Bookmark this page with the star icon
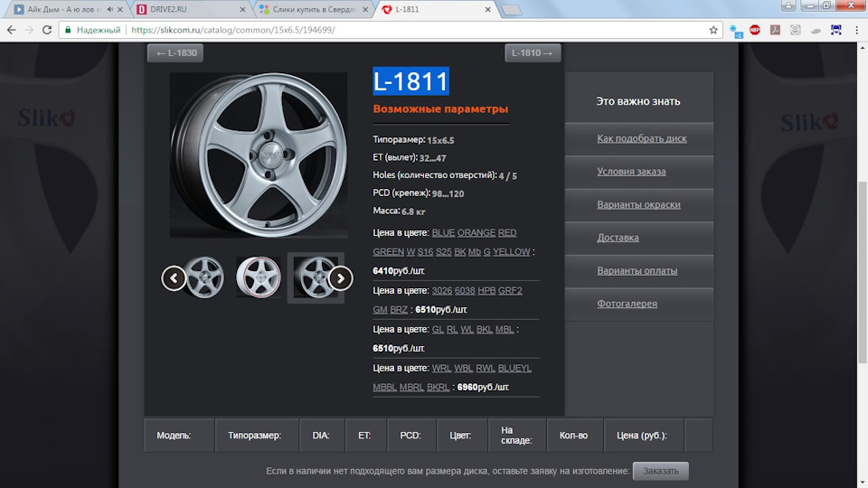Viewport: 868px width, 488px height. [x=713, y=30]
